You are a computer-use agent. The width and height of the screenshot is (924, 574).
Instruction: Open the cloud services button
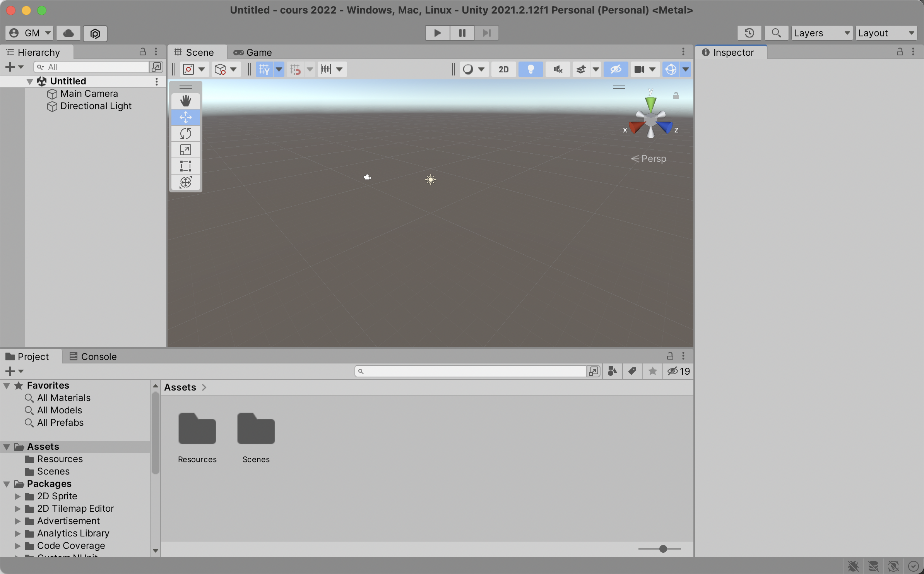click(x=68, y=33)
